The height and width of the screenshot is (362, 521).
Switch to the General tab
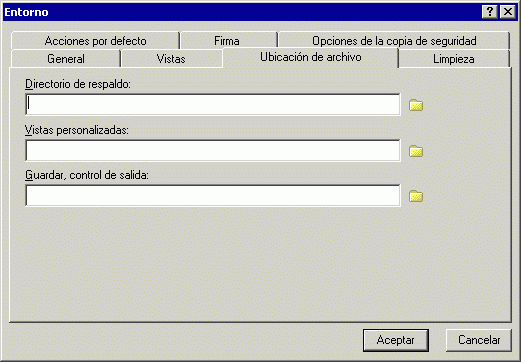click(66, 59)
